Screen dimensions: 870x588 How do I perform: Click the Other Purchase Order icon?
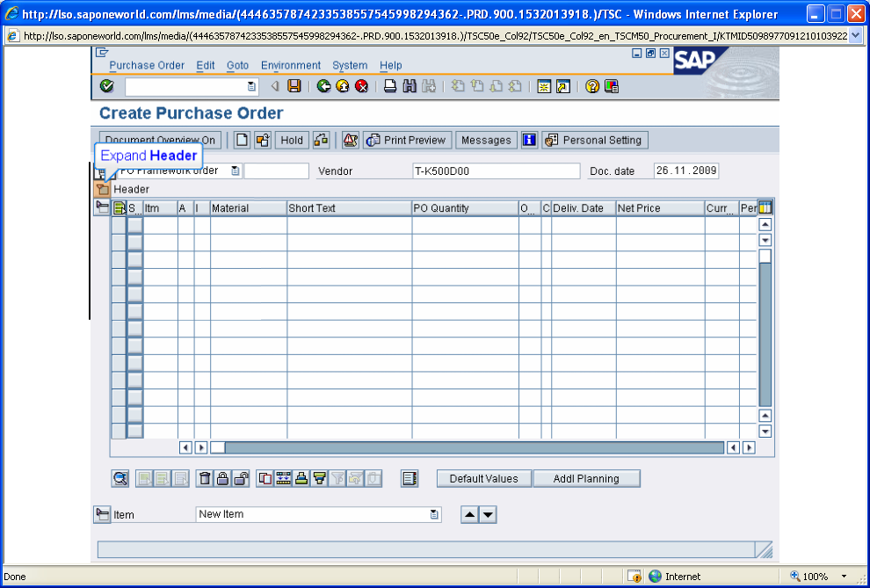pos(263,140)
